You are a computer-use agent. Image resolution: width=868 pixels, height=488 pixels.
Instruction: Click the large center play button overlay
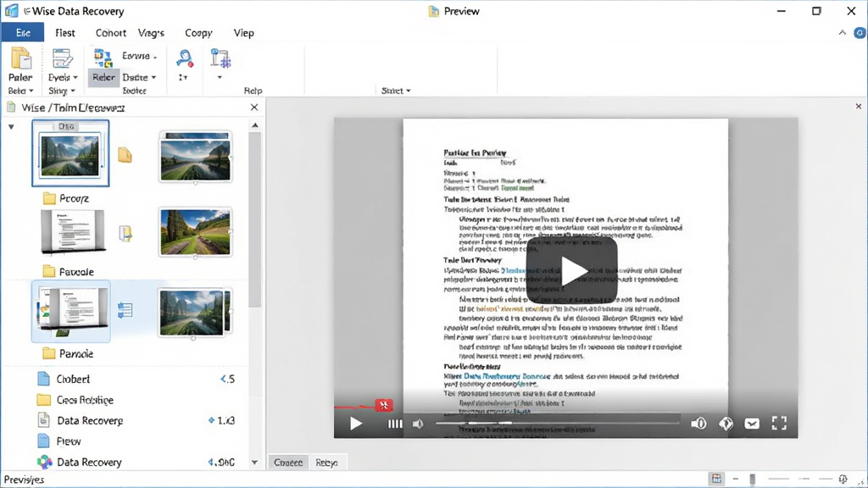[x=572, y=270]
